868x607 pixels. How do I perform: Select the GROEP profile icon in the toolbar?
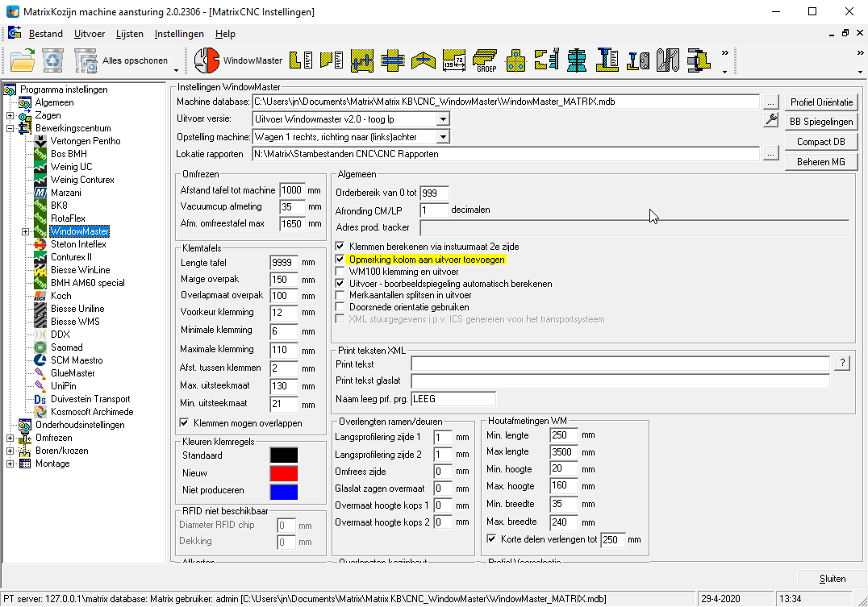click(485, 60)
